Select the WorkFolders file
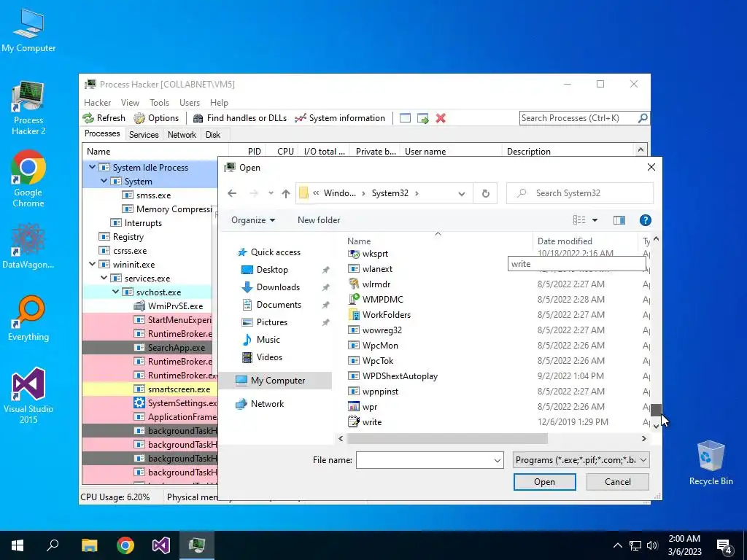Screen dimensions: 747x560 click(379, 315)
